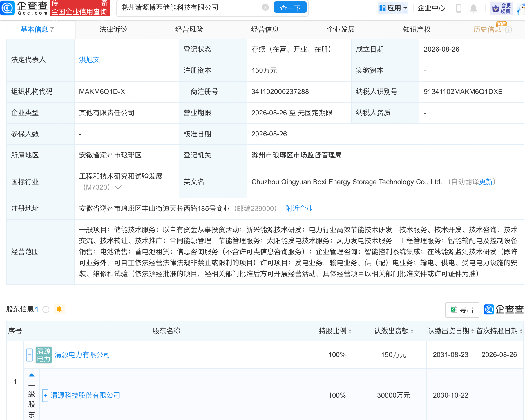Switch to the 知识产权 tab

click(x=417, y=30)
